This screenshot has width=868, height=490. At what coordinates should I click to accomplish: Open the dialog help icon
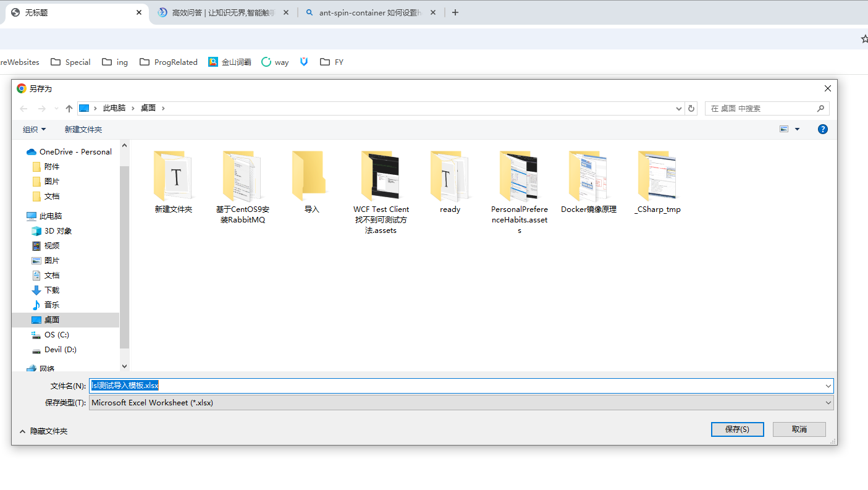(x=822, y=129)
